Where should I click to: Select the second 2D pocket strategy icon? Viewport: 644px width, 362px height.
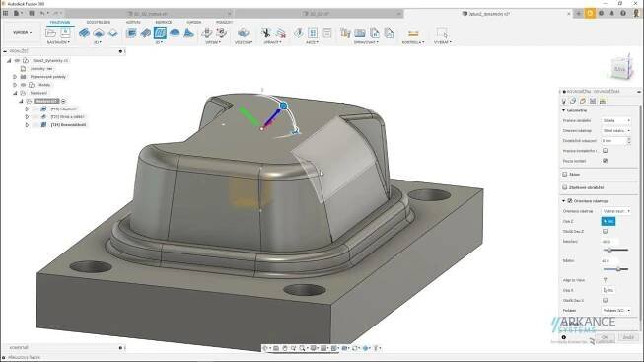tap(99, 33)
